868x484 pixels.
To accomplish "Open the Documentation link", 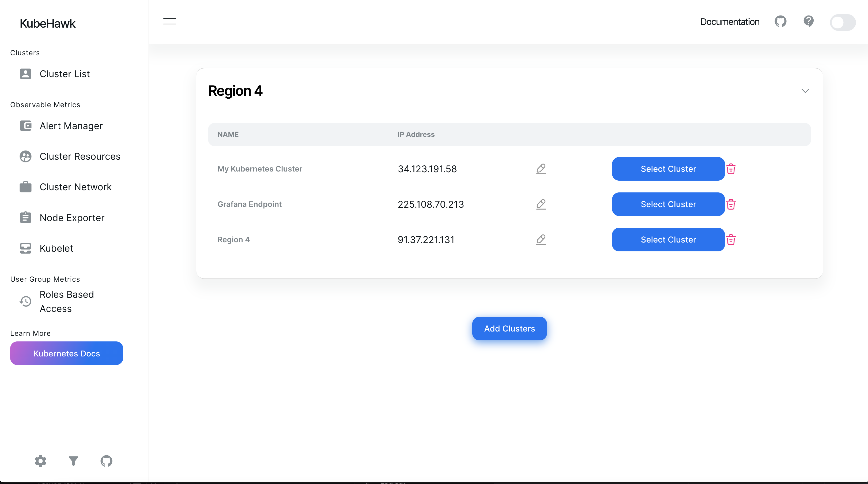I will tap(730, 22).
